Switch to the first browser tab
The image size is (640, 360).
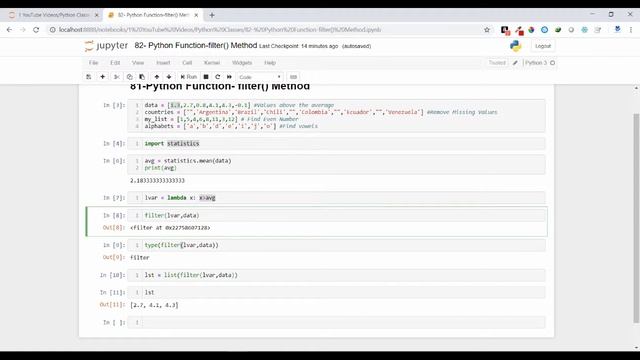tap(53, 15)
